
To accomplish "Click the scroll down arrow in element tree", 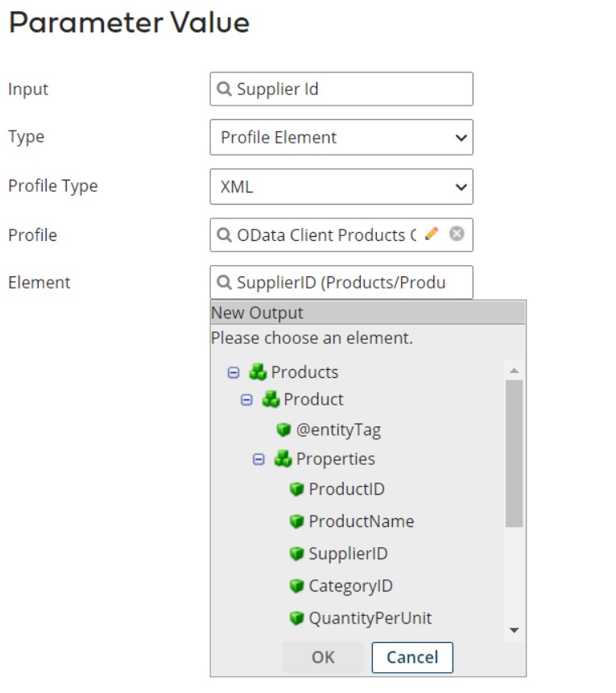I will [x=515, y=630].
